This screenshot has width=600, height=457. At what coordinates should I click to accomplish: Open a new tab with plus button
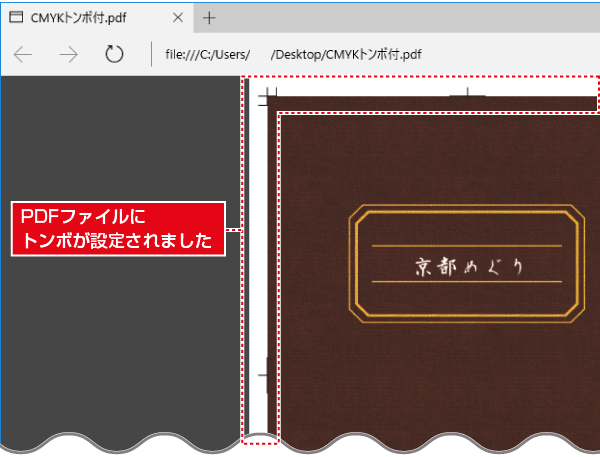(x=209, y=18)
